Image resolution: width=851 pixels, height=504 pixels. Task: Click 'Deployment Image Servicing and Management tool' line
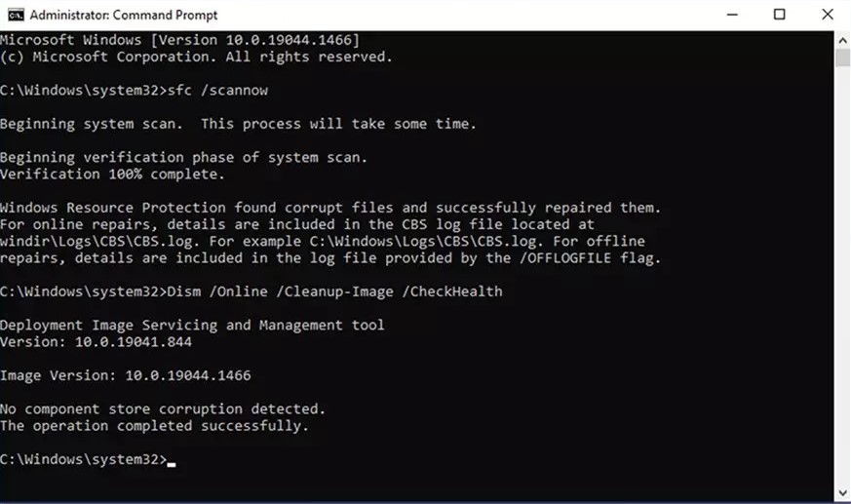[192, 325]
